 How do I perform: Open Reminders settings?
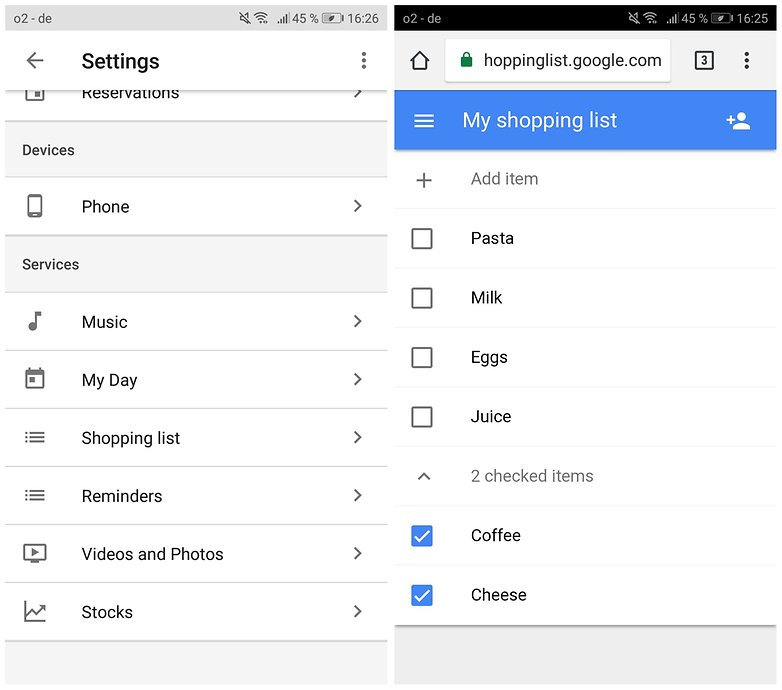tap(196, 495)
